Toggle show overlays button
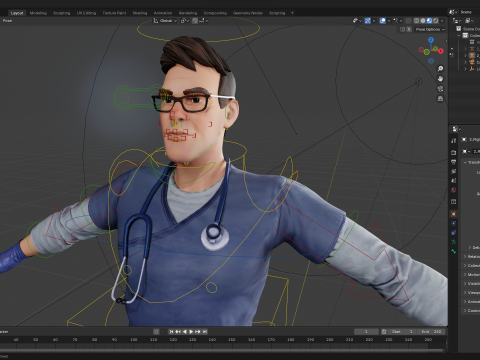The image size is (480, 360). [383, 21]
